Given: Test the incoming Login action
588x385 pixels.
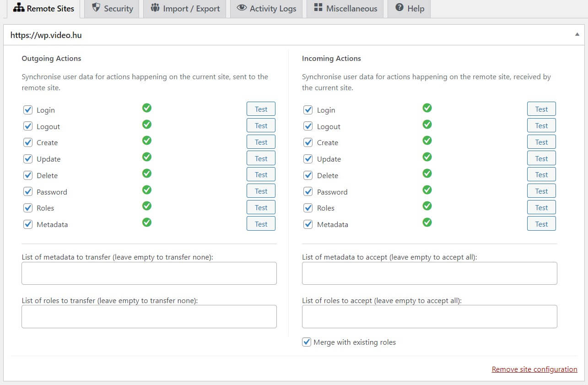Looking at the screenshot, I should coord(541,109).
